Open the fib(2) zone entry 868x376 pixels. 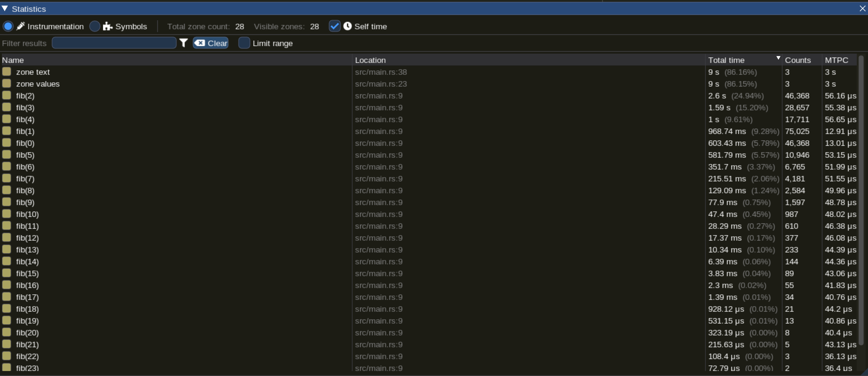[25, 96]
